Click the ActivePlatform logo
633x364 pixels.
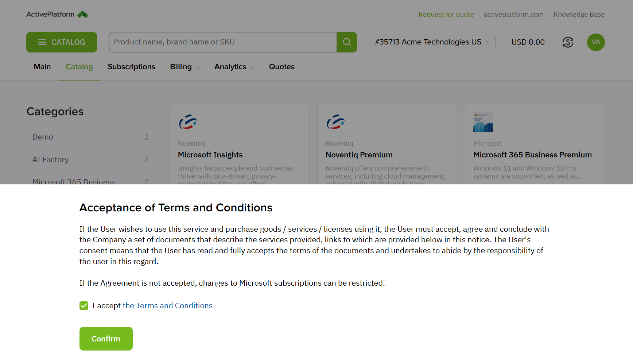click(57, 15)
